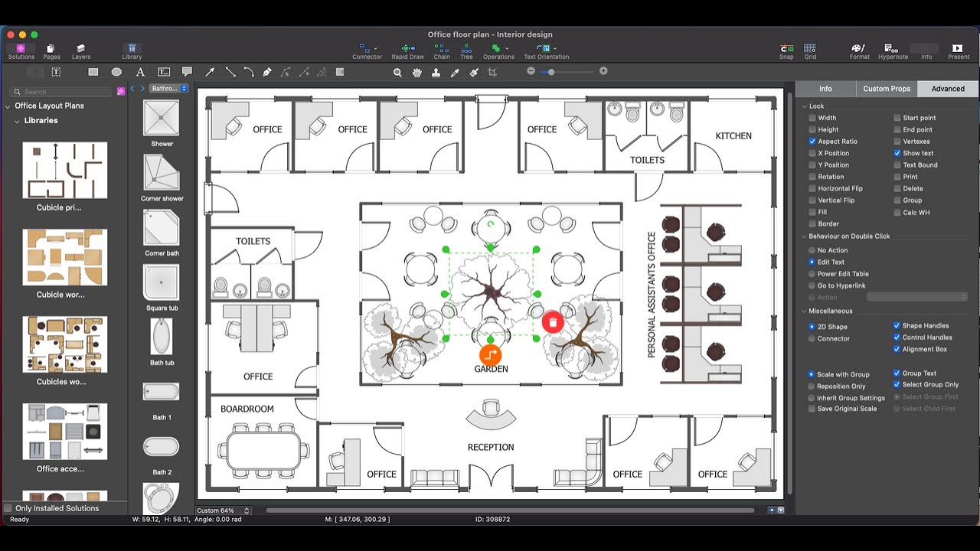Check the X Position lock
Viewport: 980px width, 551px height.
click(812, 153)
